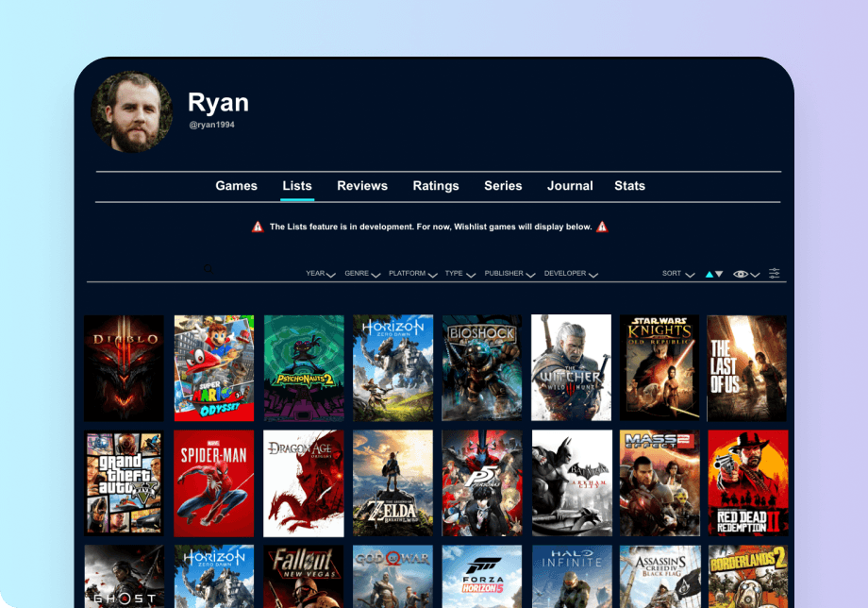Expand the YEAR filter dropdown

click(x=321, y=274)
